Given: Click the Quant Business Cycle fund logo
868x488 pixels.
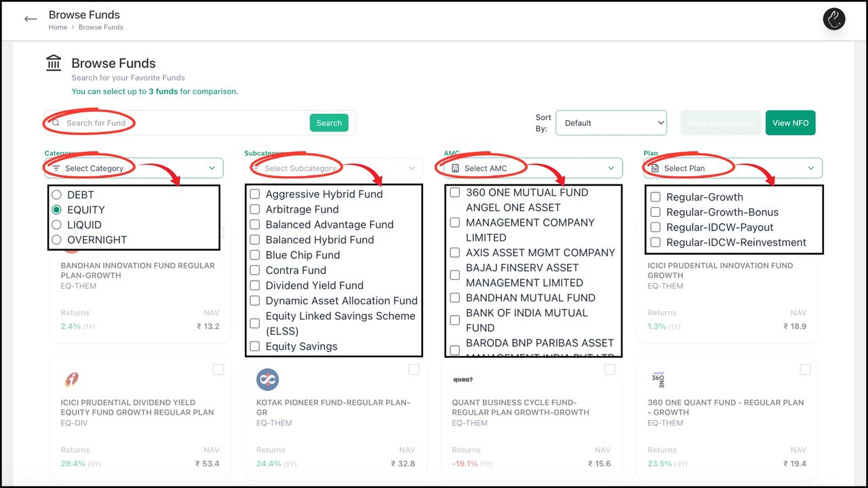Looking at the screenshot, I should pyautogui.click(x=462, y=380).
